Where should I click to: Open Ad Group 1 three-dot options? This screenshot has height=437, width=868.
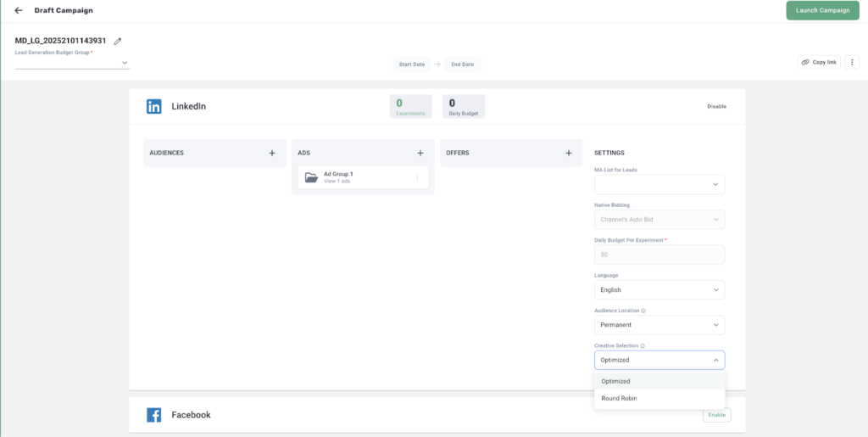click(x=417, y=177)
